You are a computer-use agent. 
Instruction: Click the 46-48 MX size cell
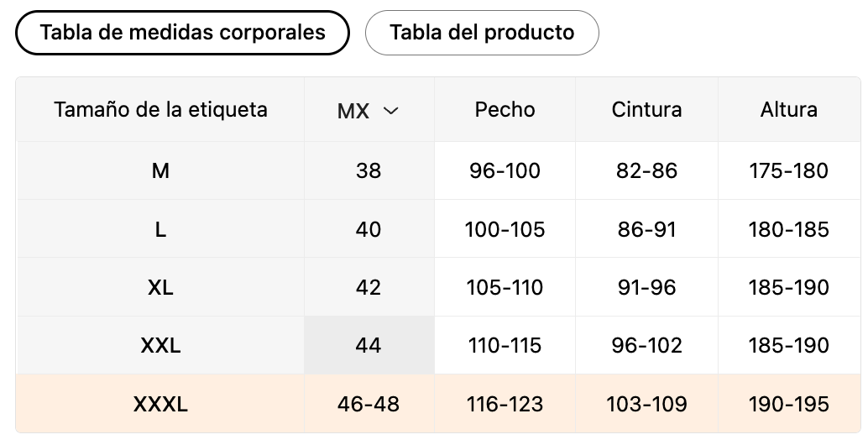coord(369,404)
